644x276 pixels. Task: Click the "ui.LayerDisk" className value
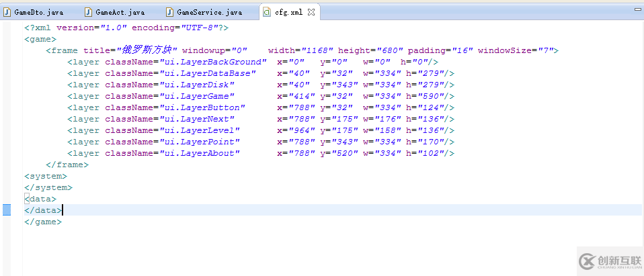click(x=197, y=85)
